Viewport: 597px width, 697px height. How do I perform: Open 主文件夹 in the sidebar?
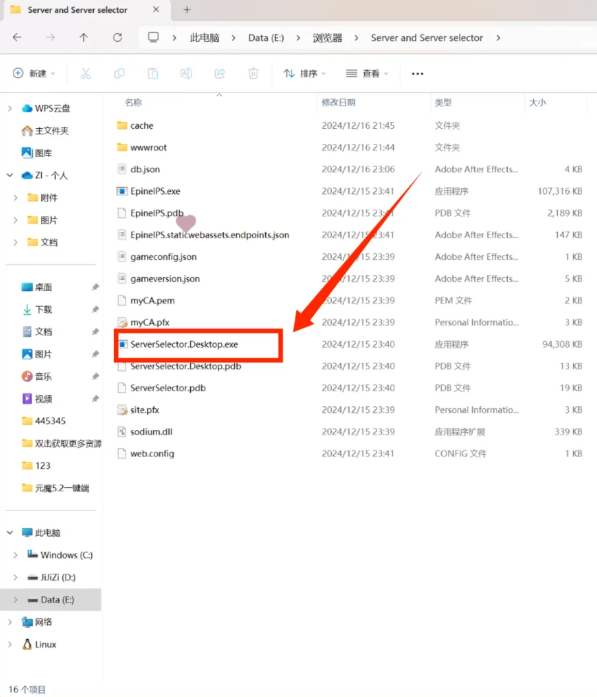45,130
